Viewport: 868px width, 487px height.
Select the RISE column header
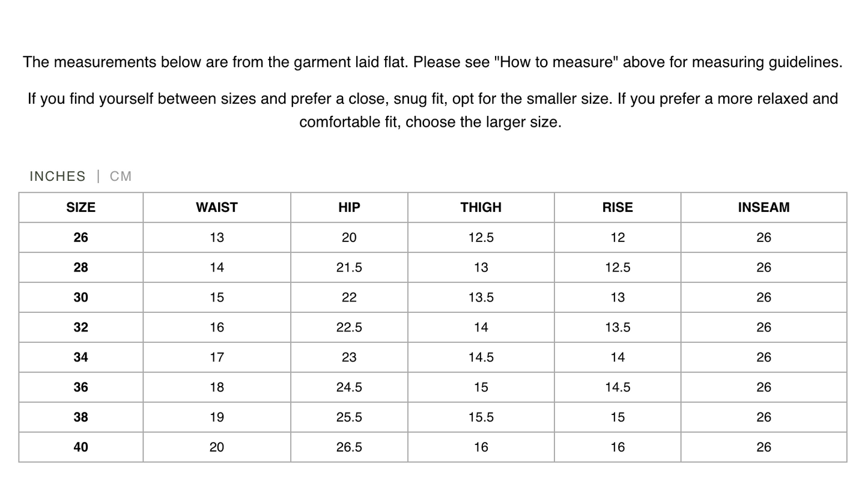point(618,208)
